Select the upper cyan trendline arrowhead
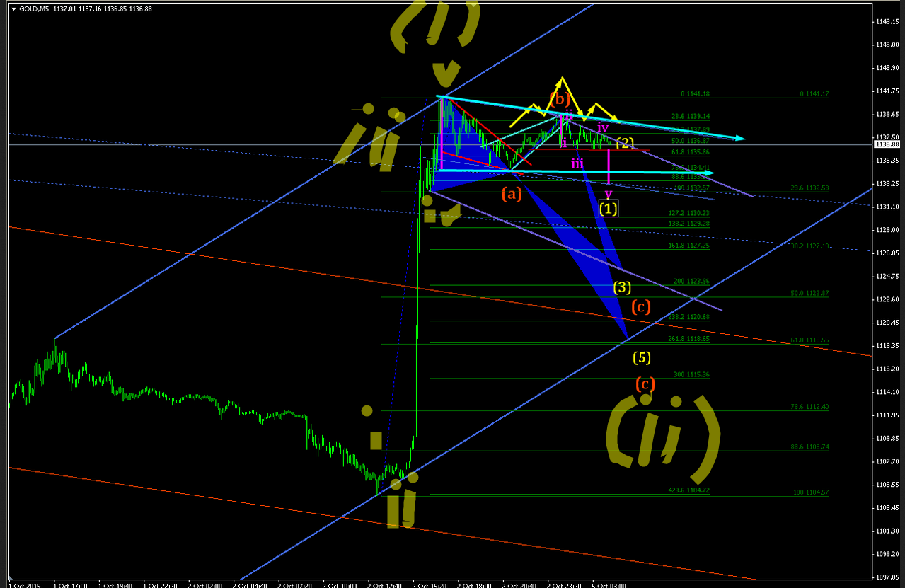The image size is (905, 588). pyautogui.click(x=740, y=138)
